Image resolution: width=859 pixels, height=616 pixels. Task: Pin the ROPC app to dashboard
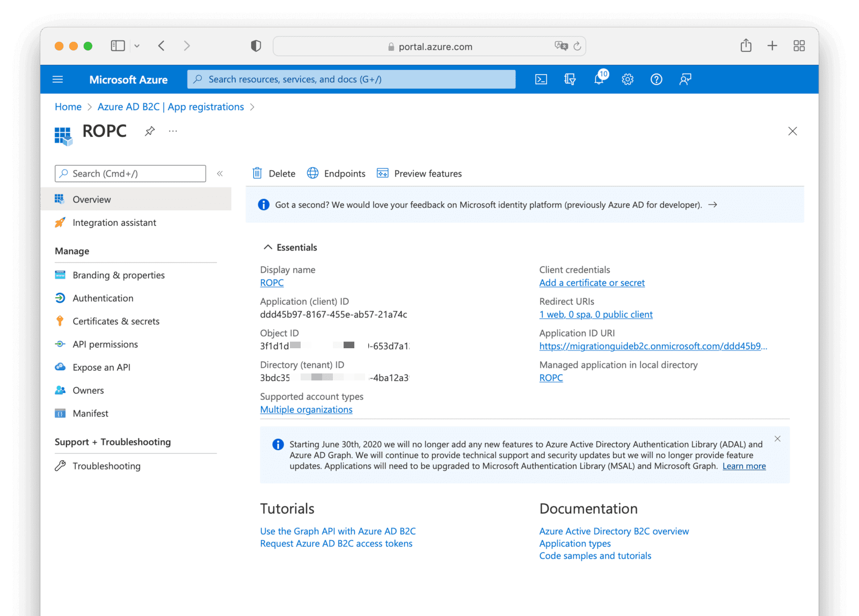coord(150,131)
